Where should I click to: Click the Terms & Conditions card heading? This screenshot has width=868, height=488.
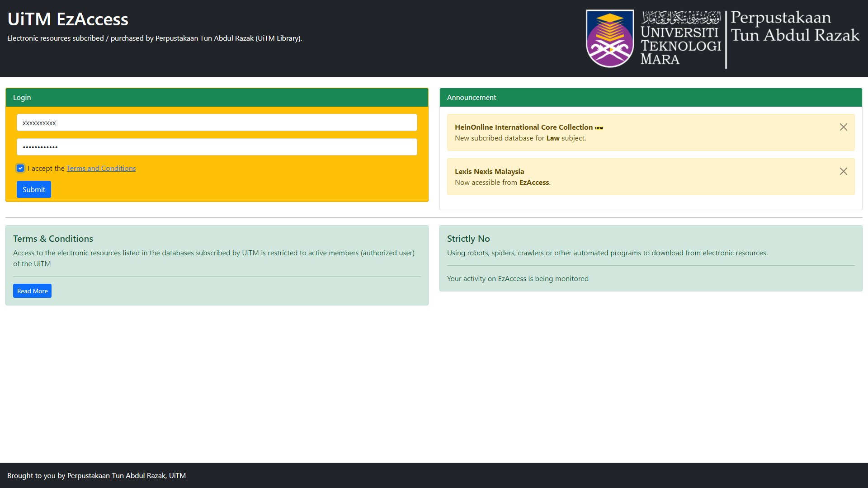click(53, 239)
